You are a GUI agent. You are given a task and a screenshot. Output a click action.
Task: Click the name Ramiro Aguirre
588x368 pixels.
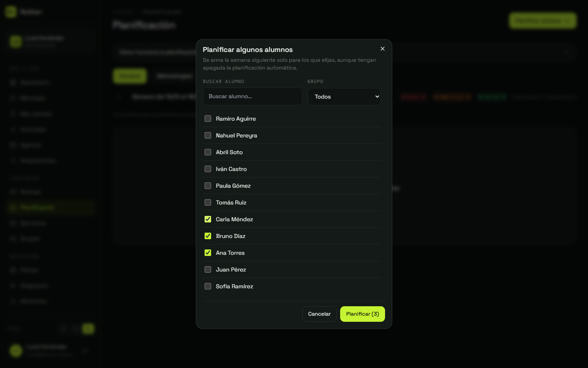click(236, 119)
